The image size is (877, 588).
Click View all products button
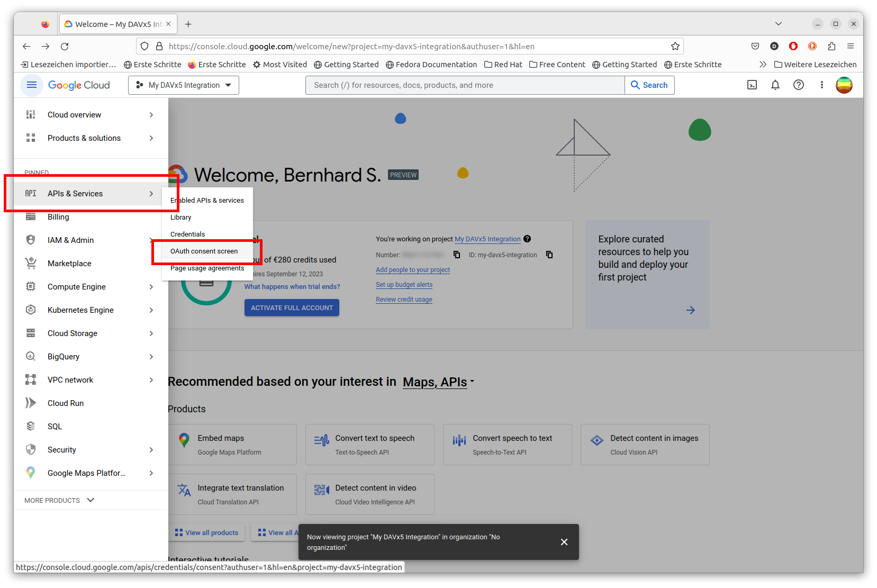pos(207,533)
